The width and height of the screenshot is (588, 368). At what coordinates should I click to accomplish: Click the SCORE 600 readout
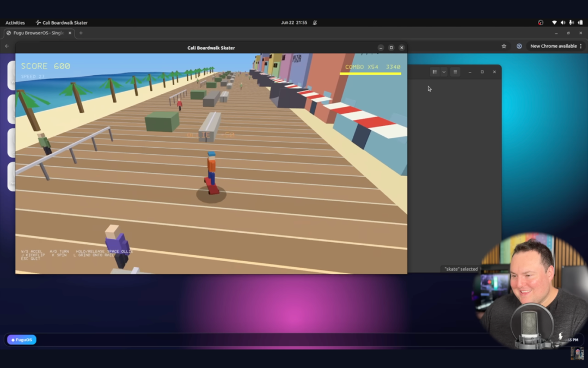[45, 66]
